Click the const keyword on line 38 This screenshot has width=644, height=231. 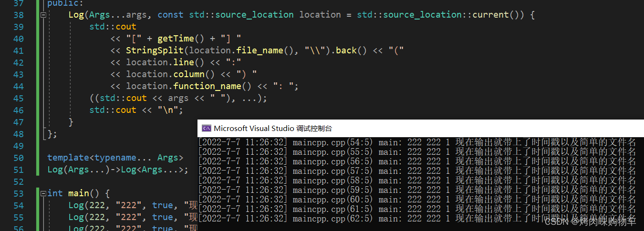[x=170, y=15]
